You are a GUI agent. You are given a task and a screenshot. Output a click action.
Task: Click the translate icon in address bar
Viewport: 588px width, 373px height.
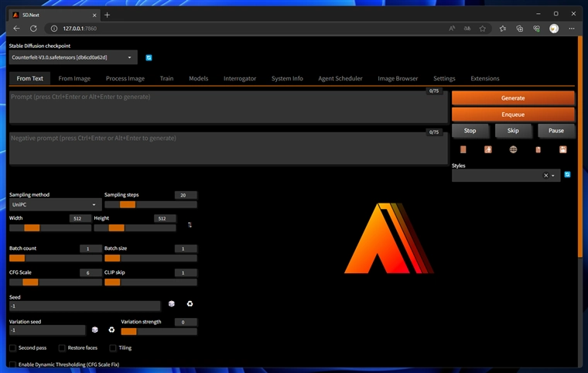pyautogui.click(x=467, y=29)
